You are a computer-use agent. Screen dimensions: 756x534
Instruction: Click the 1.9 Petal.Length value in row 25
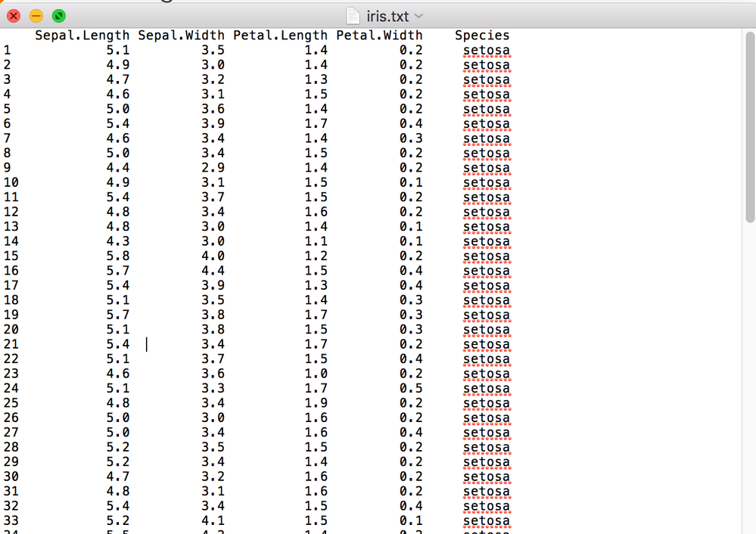coord(316,403)
